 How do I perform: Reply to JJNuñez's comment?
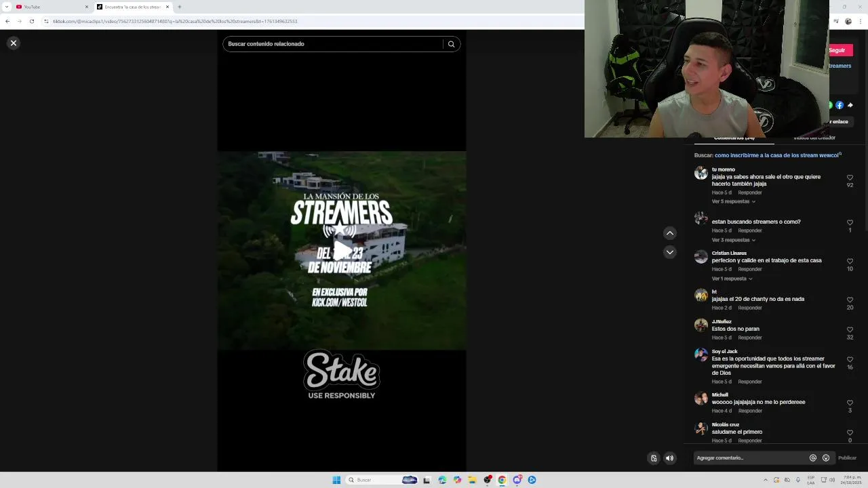[750, 338]
